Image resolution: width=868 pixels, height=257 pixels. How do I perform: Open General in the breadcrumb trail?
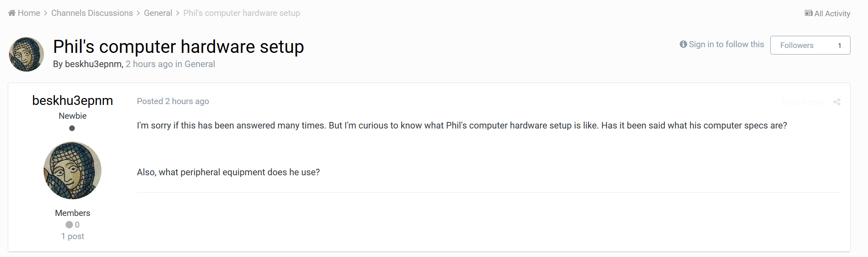(x=158, y=13)
